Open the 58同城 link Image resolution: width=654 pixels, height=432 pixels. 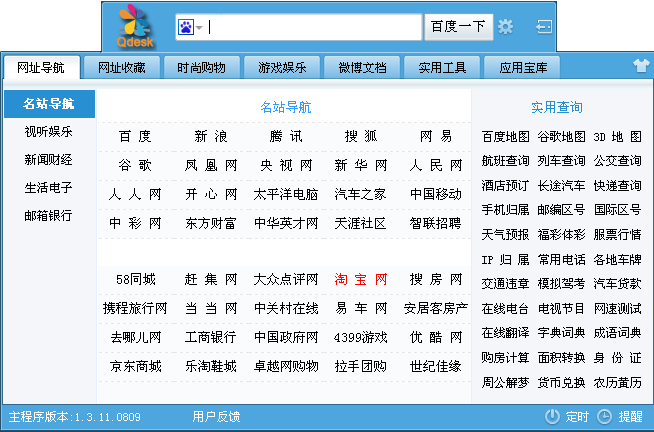(x=136, y=279)
